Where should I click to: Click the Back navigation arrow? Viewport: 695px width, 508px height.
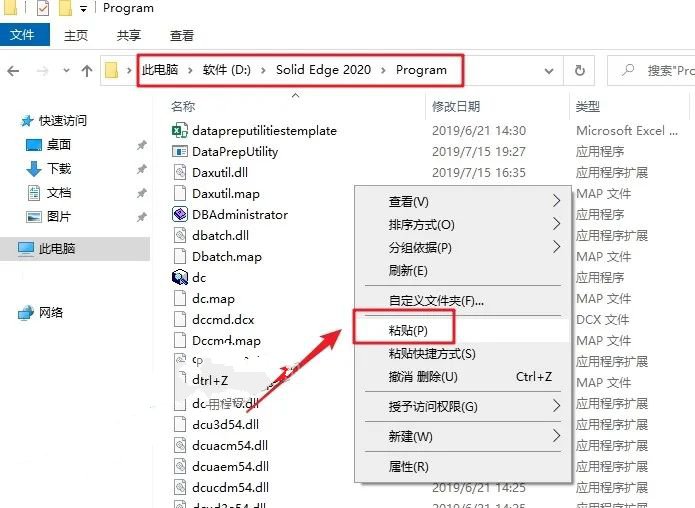(13, 70)
